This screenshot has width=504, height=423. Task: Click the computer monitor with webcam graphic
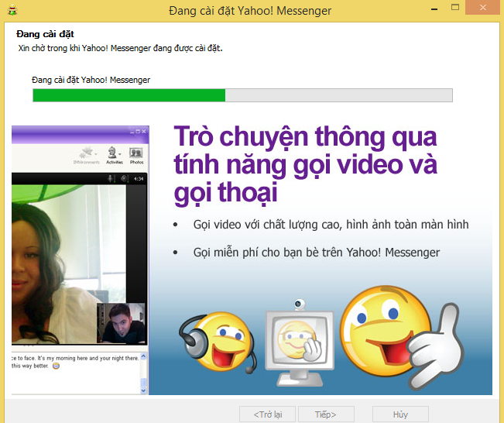pos(300,343)
